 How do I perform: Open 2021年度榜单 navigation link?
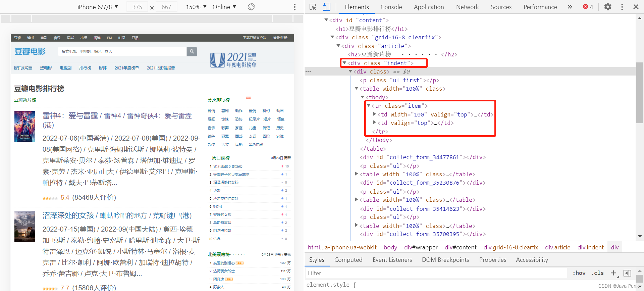127,68
